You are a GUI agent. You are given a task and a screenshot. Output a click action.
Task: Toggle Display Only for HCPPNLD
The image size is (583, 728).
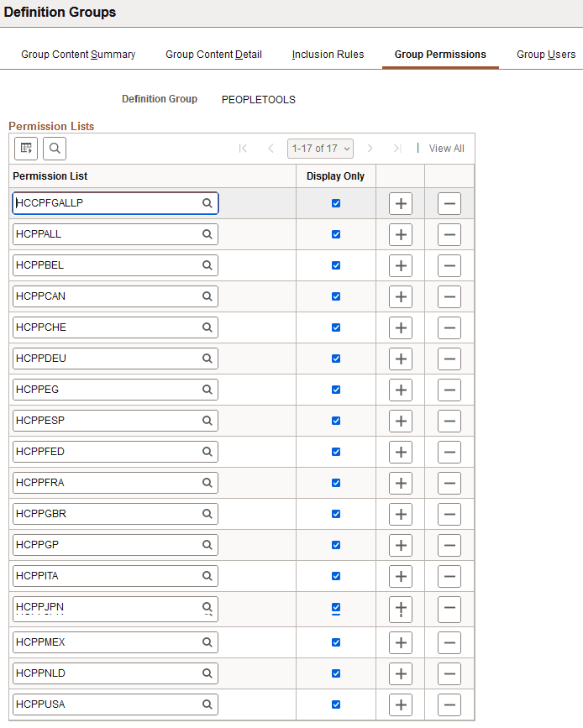point(336,673)
